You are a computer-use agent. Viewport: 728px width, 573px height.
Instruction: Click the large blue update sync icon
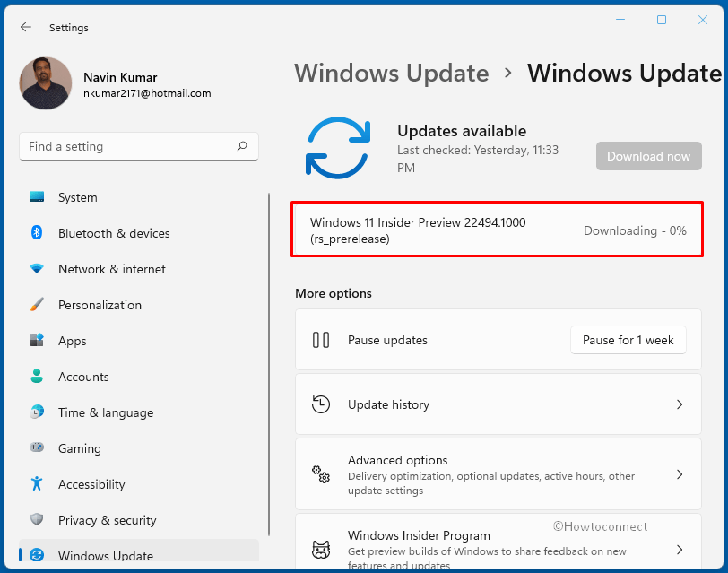(338, 148)
